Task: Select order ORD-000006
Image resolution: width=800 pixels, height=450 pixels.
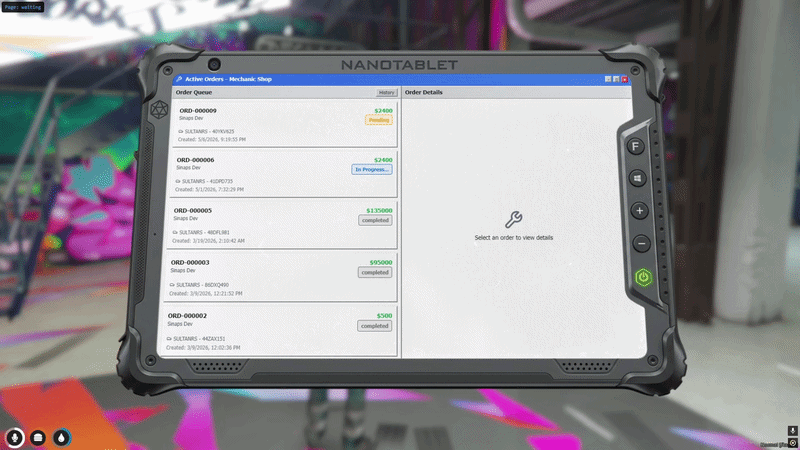Action: [284, 174]
